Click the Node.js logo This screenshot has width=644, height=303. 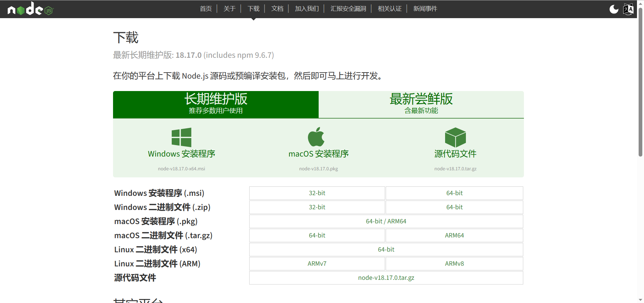[30, 9]
